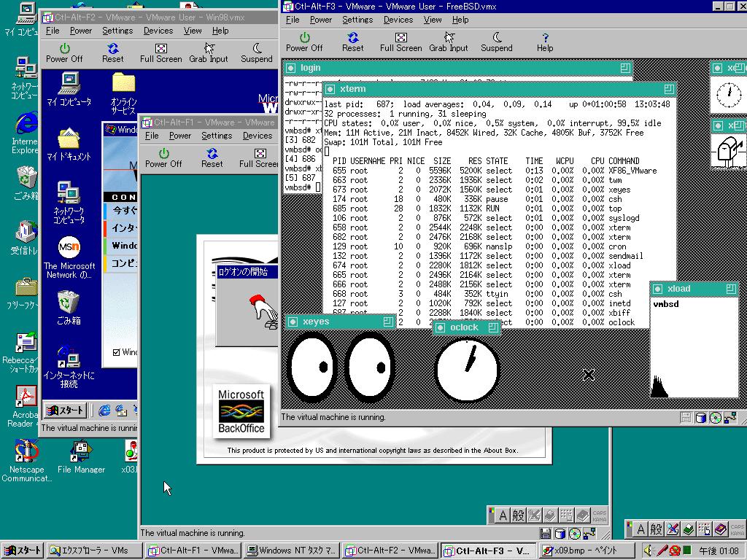The height and width of the screenshot is (560, 747).
Task: Click the CD-ROM status icon in the Ctl-Alt-F1 window
Action: point(575,533)
